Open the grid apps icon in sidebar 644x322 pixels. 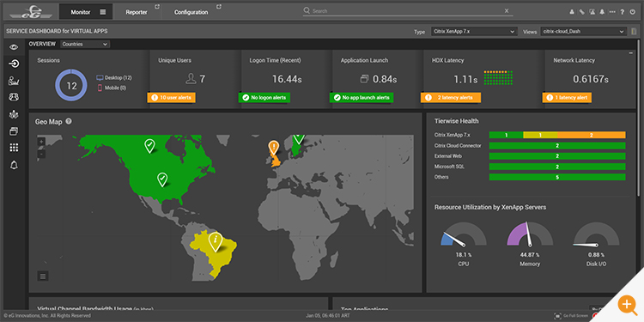(14, 148)
